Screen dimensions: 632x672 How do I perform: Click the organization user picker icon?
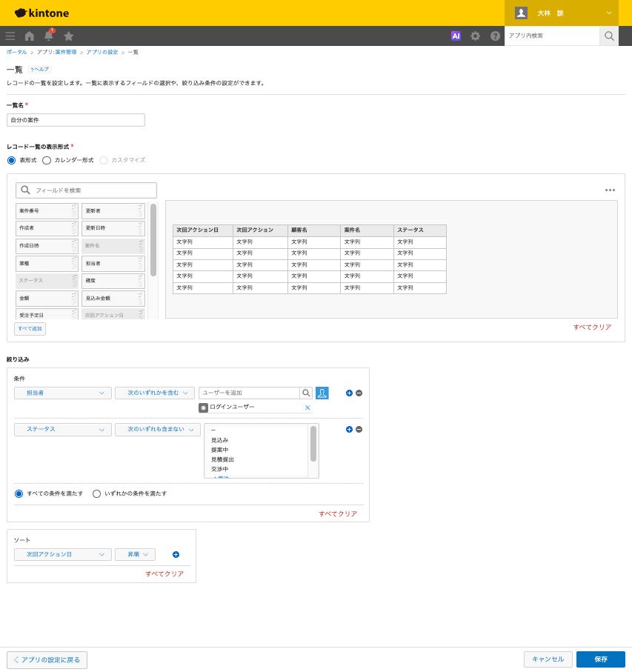pos(322,393)
